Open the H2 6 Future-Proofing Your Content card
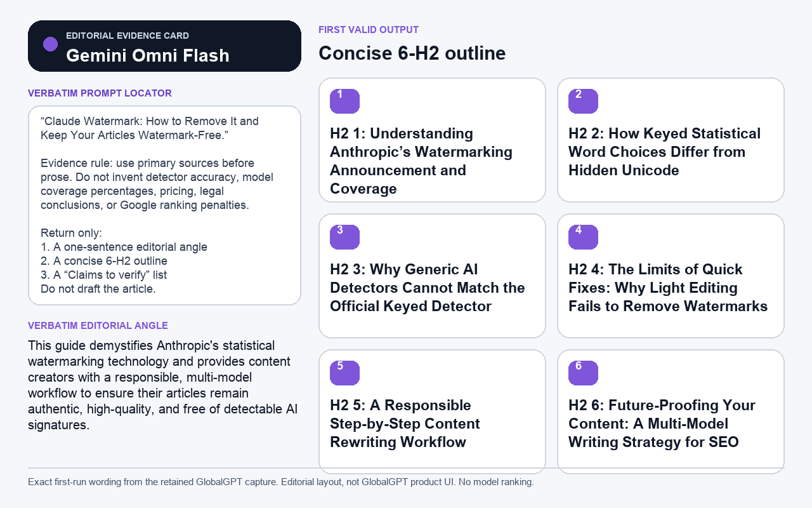The height and width of the screenshot is (508, 812). pos(671,411)
